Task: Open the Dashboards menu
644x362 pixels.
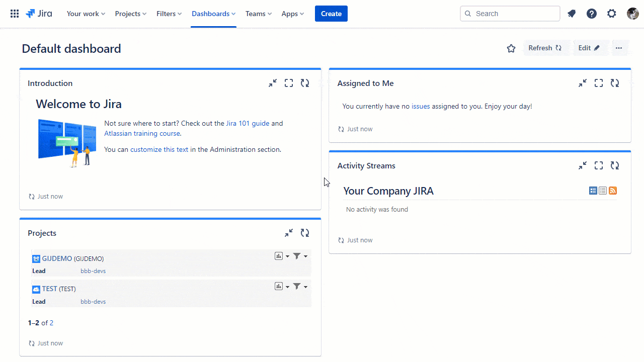Action: (x=214, y=14)
